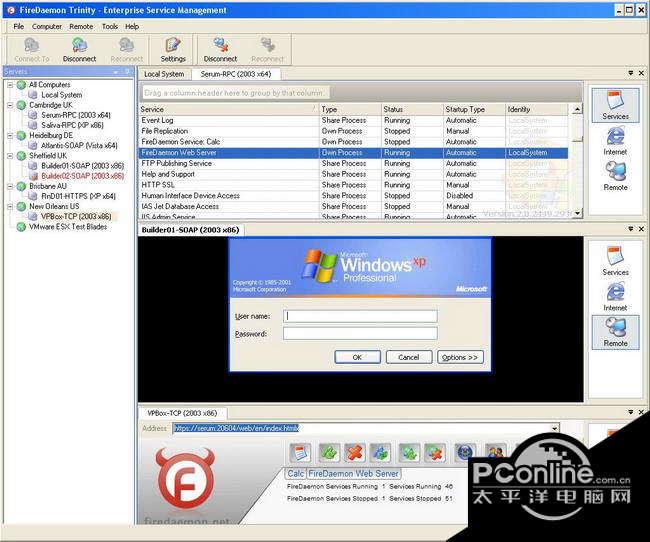The width and height of the screenshot is (650, 542).
Task: Click the Connect To toolbar icon
Action: (x=32, y=45)
